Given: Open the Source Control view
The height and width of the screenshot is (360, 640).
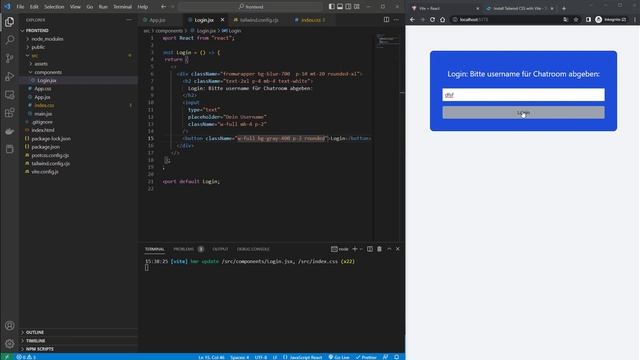Looking at the screenshot, I should click(9, 58).
